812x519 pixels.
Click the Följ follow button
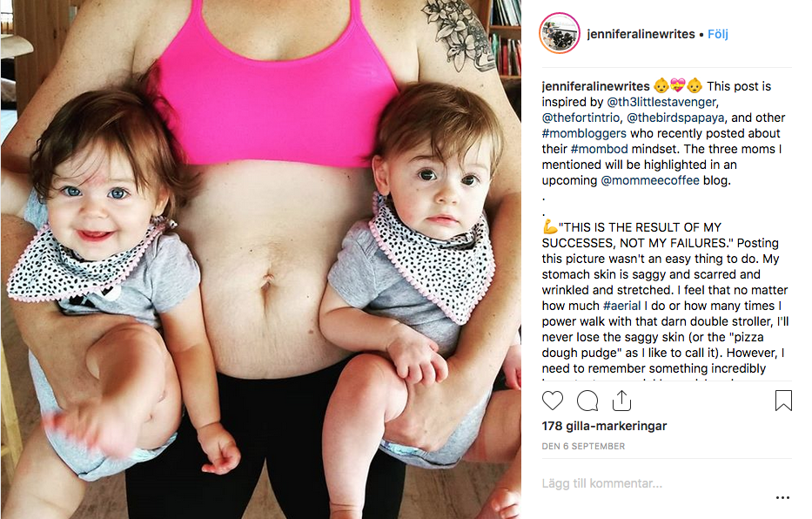pos(718,34)
